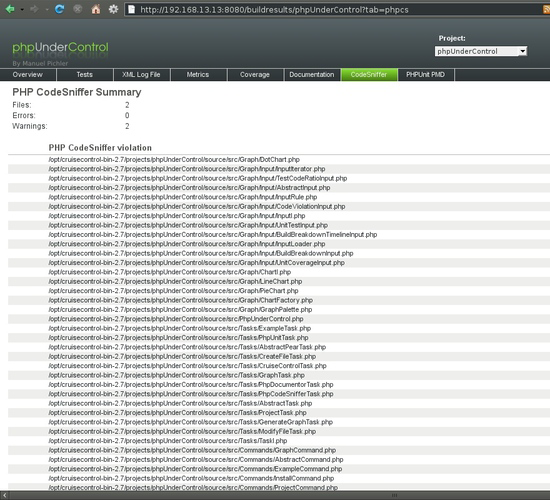Select the Graph/PieChart.php row
The height and width of the screenshot is (500, 550).
(x=279, y=291)
